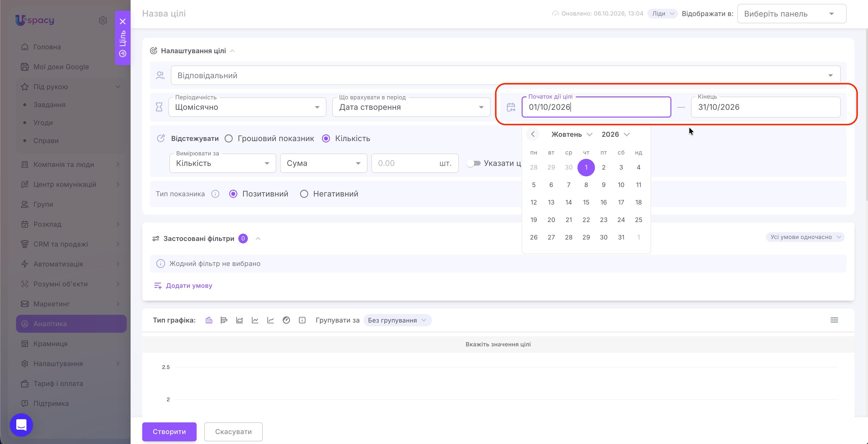
Task: Open Маркетинг sidebar item
Action: point(71,304)
